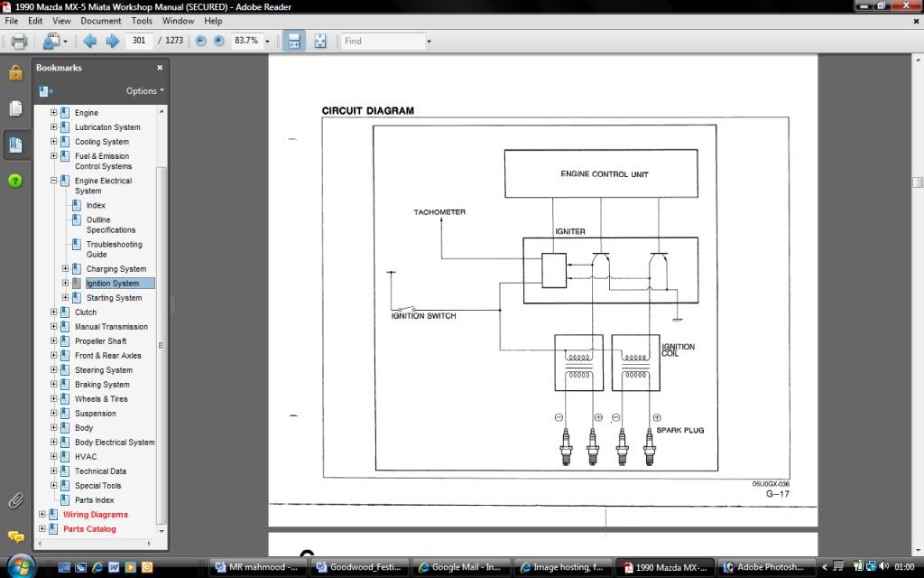This screenshot has width=924, height=578.
Task: Open the security lock panel icon
Action: coord(15,72)
